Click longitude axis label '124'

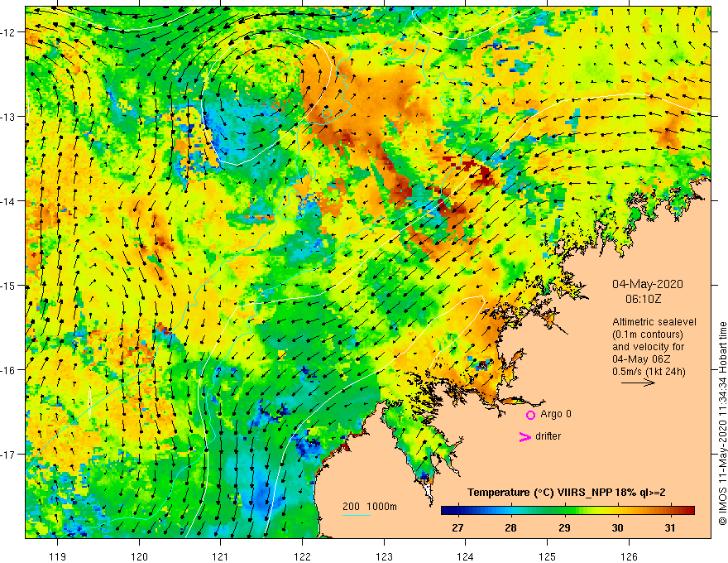pyautogui.click(x=466, y=556)
